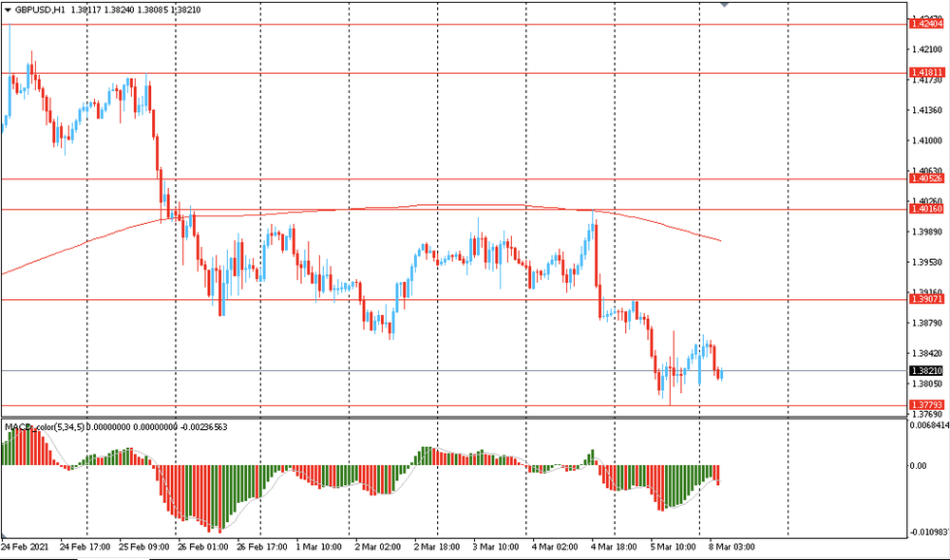The image size is (950, 560).
Task: Select the 1.42404 red price label
Action: click(x=926, y=24)
